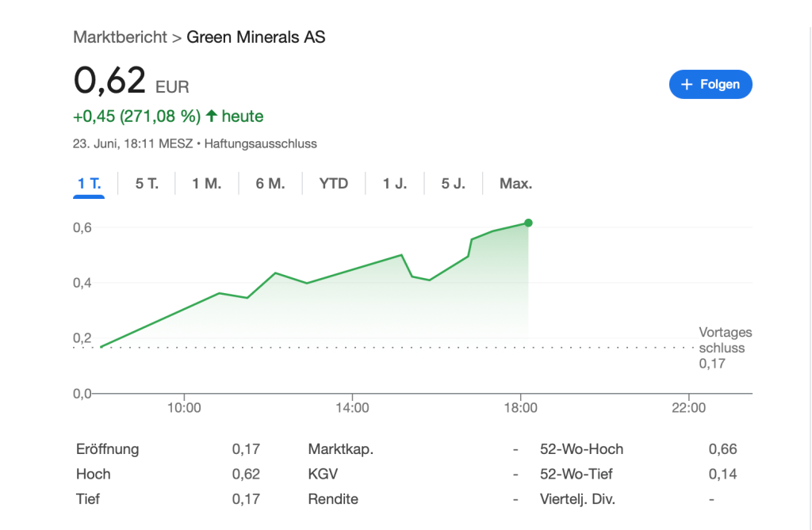Click the Eröffnung value 0,17
The image size is (812, 530).
[246, 449]
